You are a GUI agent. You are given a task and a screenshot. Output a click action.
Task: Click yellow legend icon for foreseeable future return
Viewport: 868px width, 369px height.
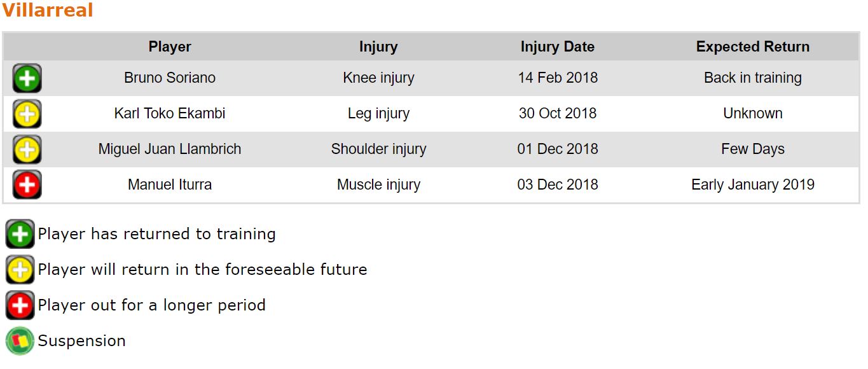click(20, 270)
